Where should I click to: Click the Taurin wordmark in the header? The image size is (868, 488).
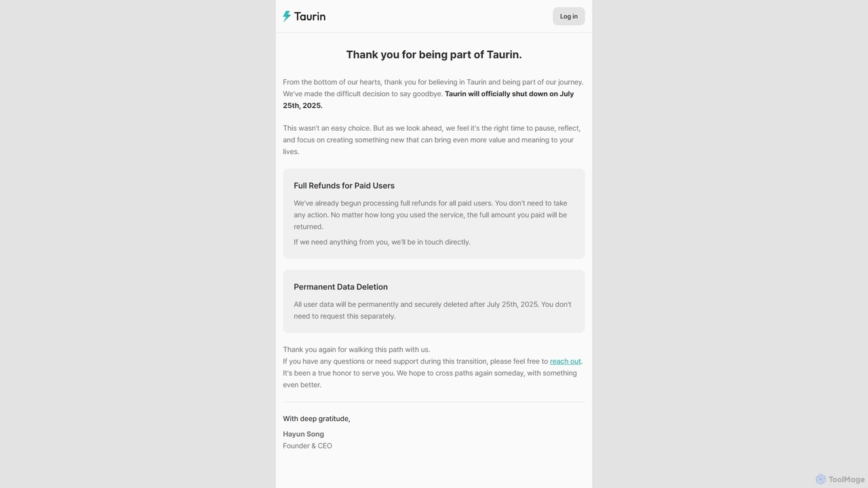tap(310, 16)
